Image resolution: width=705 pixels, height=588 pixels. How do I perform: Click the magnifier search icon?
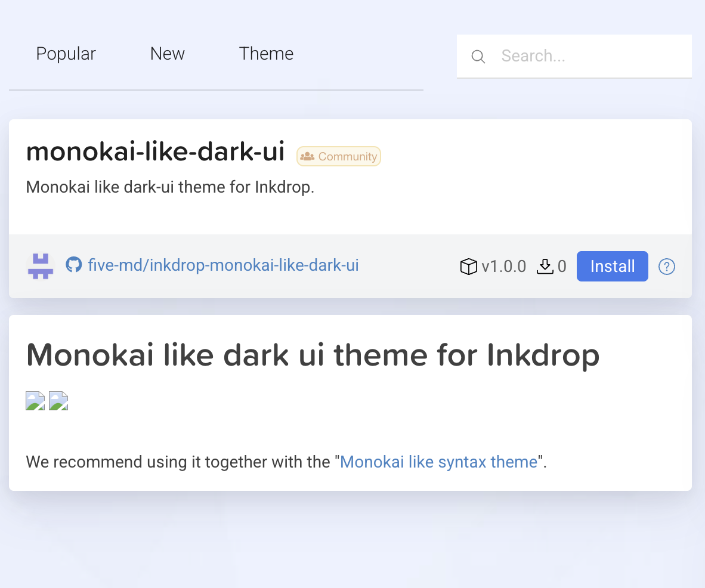(x=478, y=57)
